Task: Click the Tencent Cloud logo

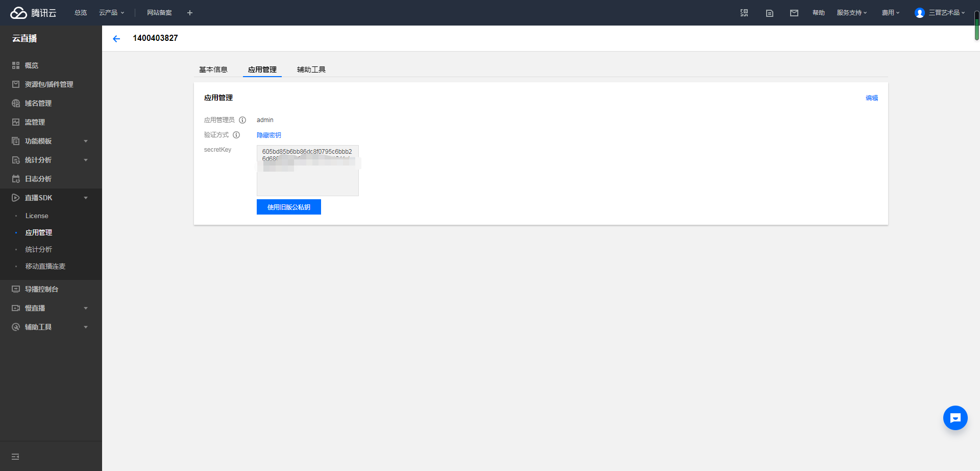Action: [33, 13]
